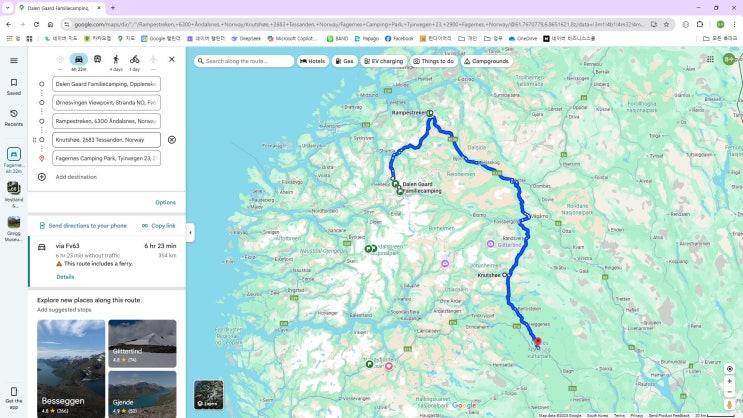Viewport: 743px width, 418px height.
Task: Open route Options
Action: 165,202
